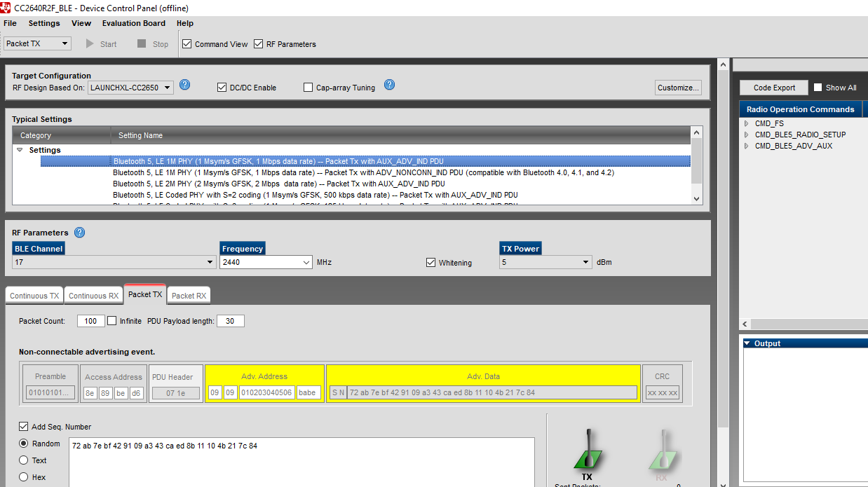Expand the CMD_BLE5_RADIO_SETUP node
This screenshot has height=487, width=868.
pos(747,135)
